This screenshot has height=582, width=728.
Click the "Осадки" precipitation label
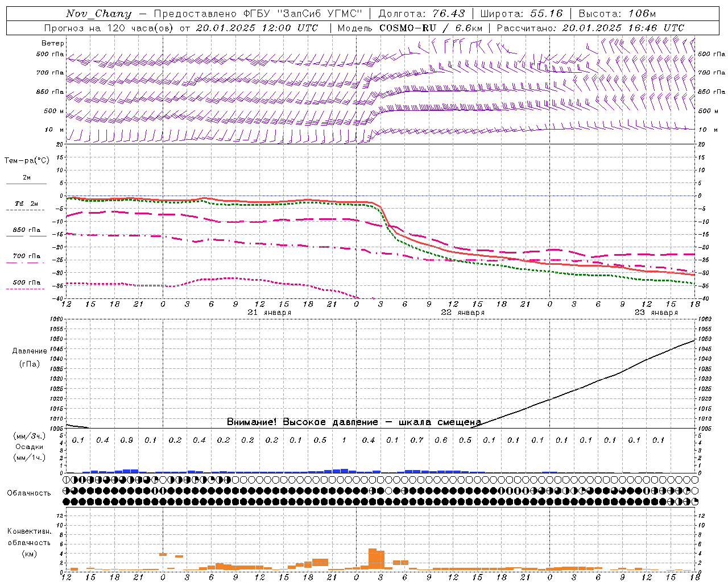30,447
